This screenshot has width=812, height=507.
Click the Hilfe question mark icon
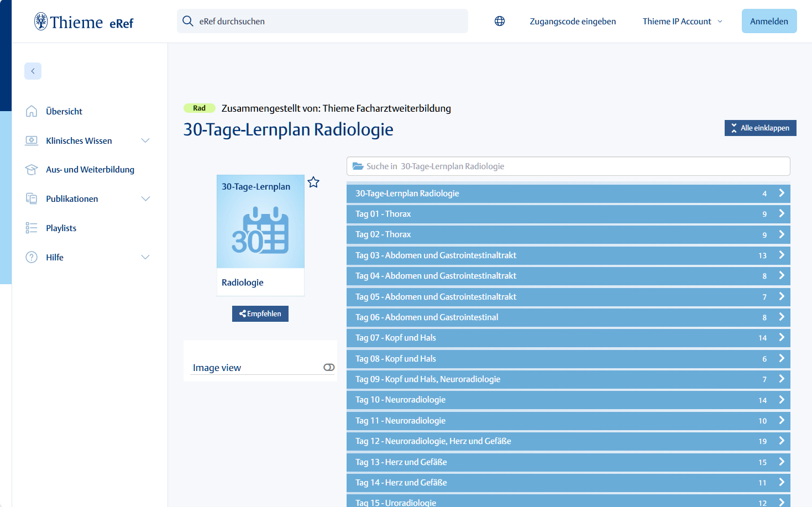point(32,257)
